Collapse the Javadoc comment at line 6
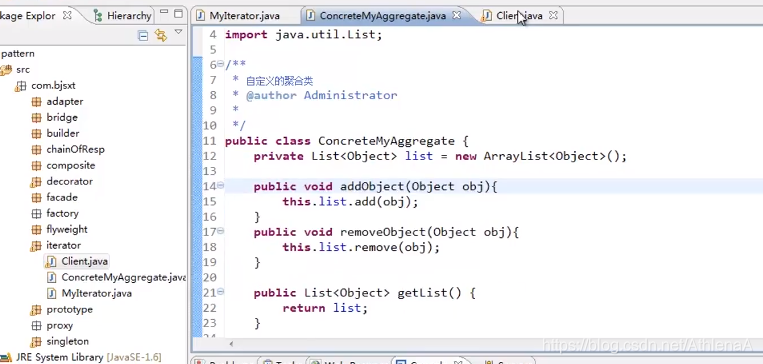The width and height of the screenshot is (763, 364). (x=220, y=64)
